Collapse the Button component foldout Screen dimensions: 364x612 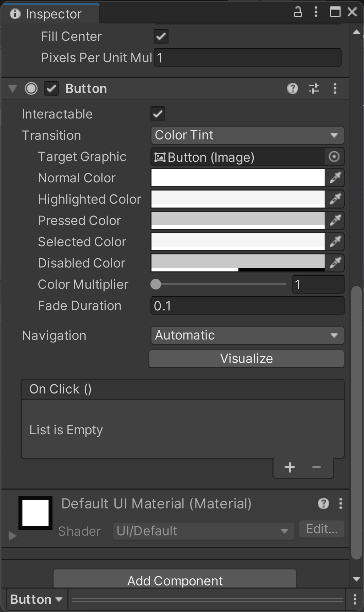(13, 88)
